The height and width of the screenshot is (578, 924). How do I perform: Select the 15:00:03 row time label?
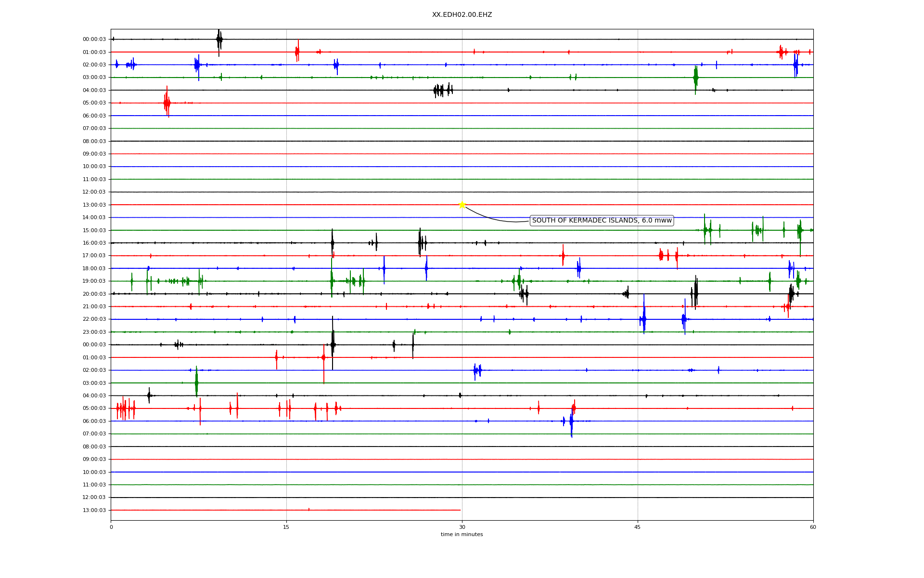click(x=94, y=230)
